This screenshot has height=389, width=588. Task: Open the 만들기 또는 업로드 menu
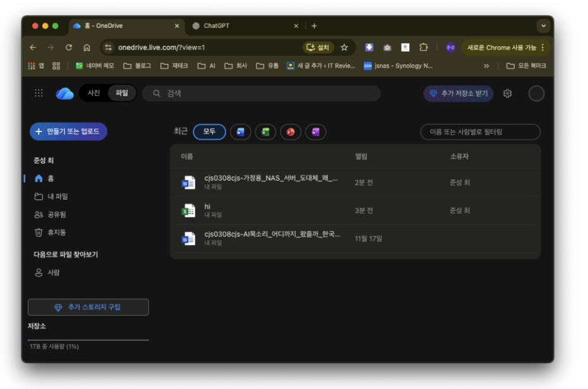pos(68,131)
